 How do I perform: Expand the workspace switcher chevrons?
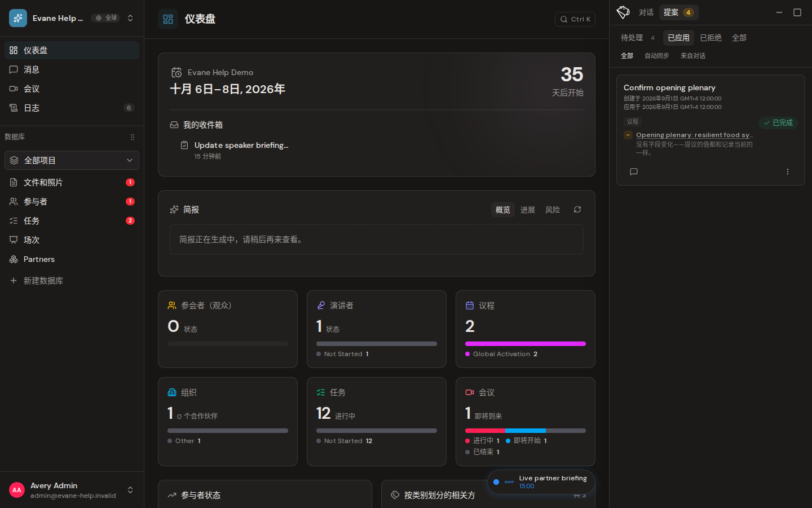130,18
